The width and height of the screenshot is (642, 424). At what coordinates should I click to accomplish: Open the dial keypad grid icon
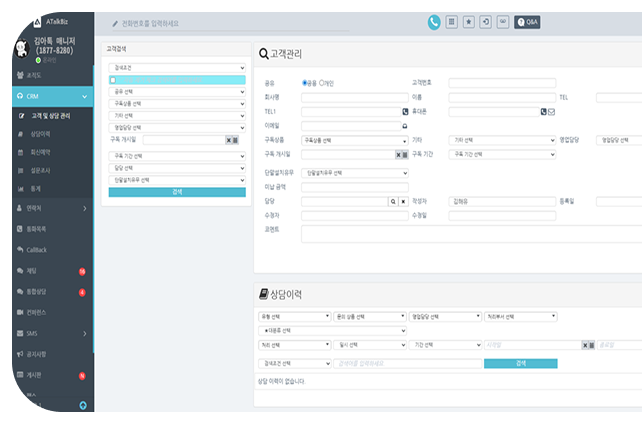[452, 21]
